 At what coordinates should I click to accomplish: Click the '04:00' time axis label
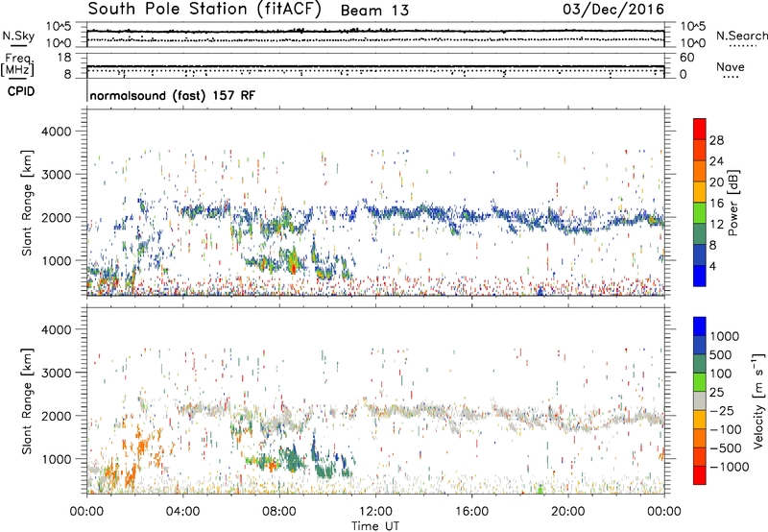click(x=182, y=512)
